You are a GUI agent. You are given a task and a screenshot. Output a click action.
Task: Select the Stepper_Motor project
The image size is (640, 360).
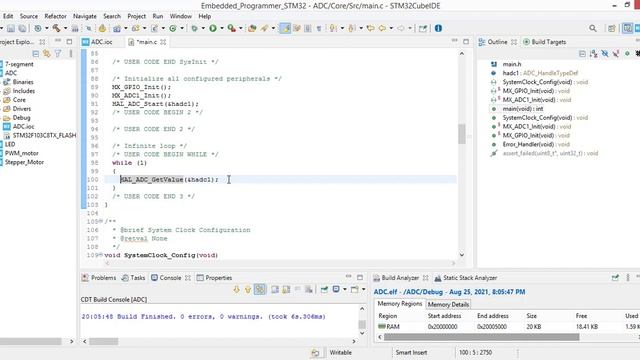pyautogui.click(x=24, y=162)
